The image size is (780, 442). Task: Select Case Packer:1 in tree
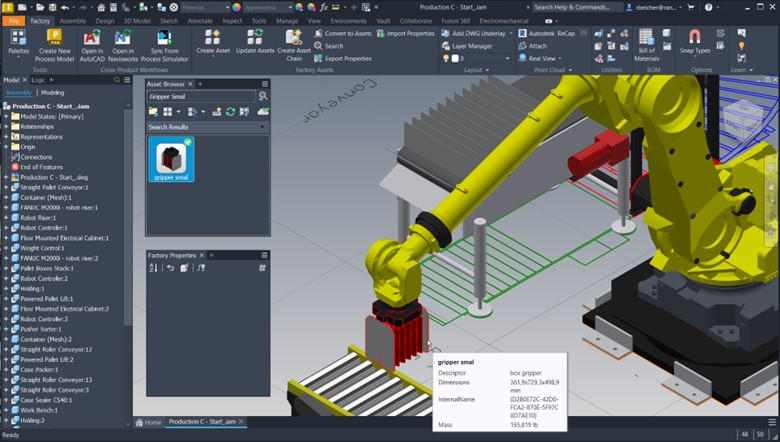pyautogui.click(x=39, y=369)
